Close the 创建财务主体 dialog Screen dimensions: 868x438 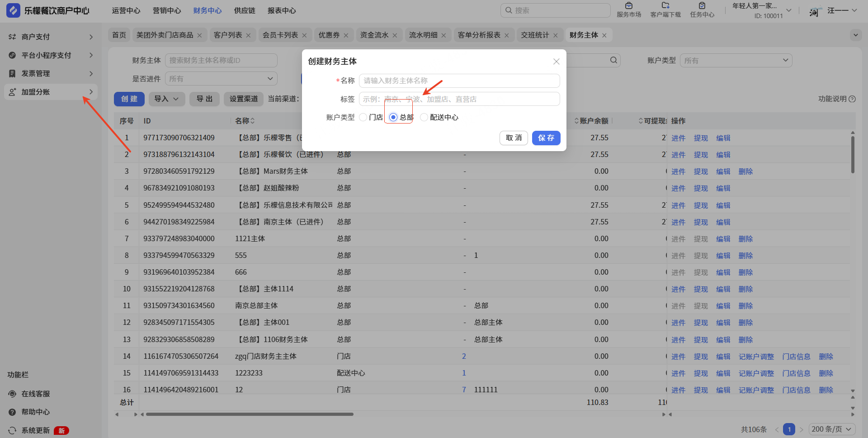click(x=557, y=62)
